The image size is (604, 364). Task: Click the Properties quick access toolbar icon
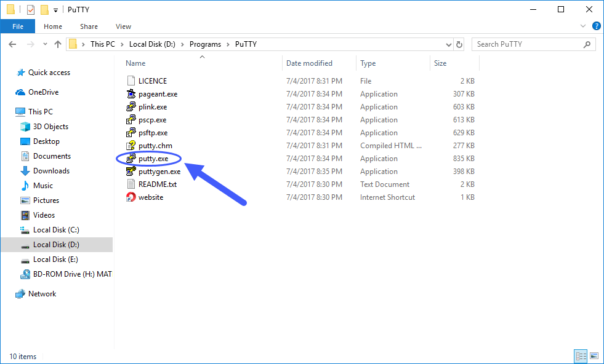(x=31, y=10)
